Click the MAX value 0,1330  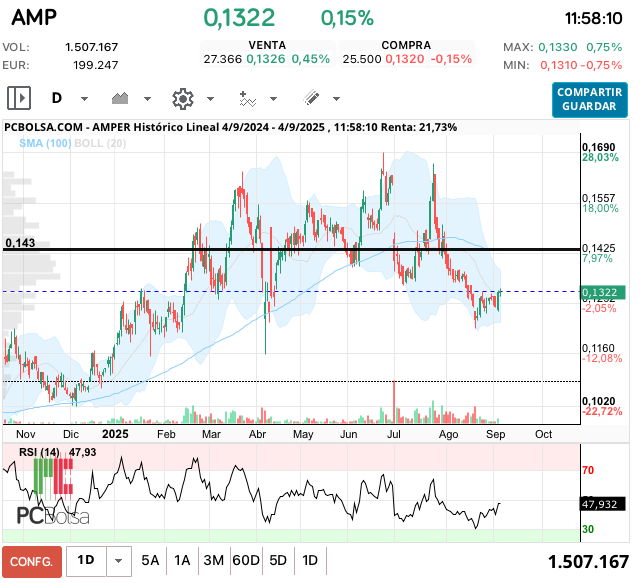pos(558,47)
